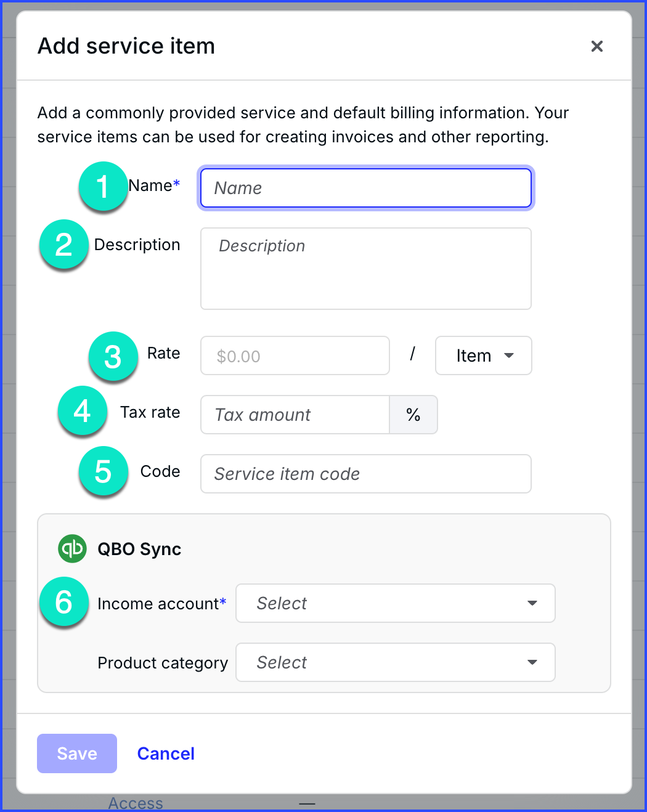Click the numbered badge 4 beside Tax rate

(x=82, y=411)
